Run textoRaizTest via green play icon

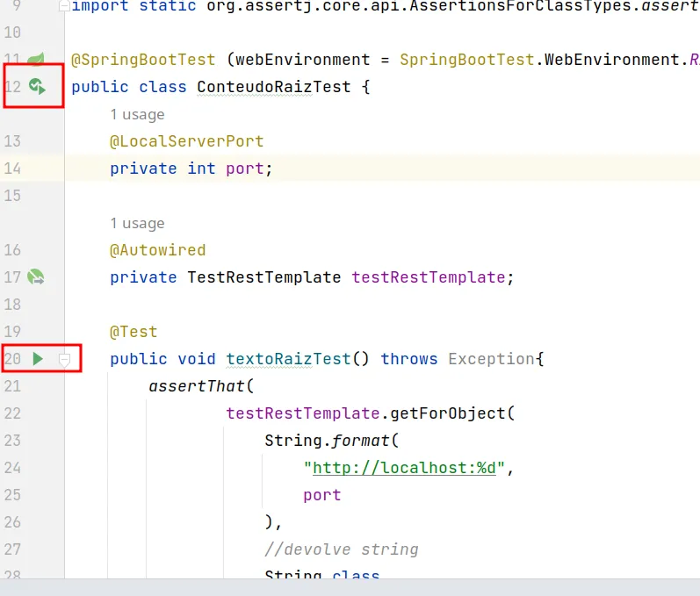[38, 359]
